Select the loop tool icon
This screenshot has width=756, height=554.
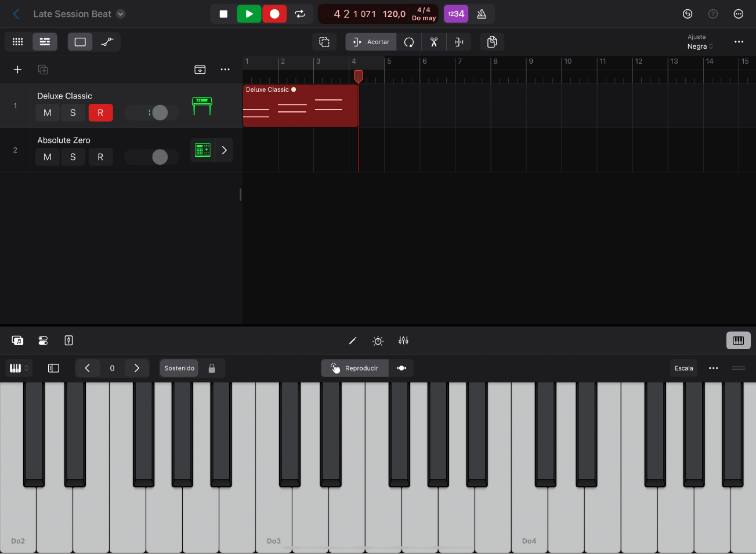pos(409,42)
